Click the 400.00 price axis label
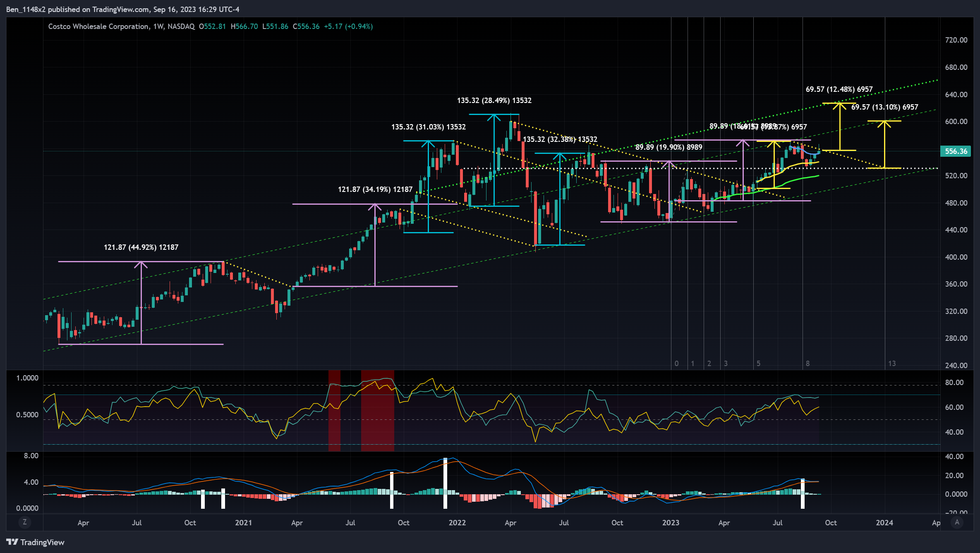This screenshot has width=980, height=553. [x=956, y=257]
